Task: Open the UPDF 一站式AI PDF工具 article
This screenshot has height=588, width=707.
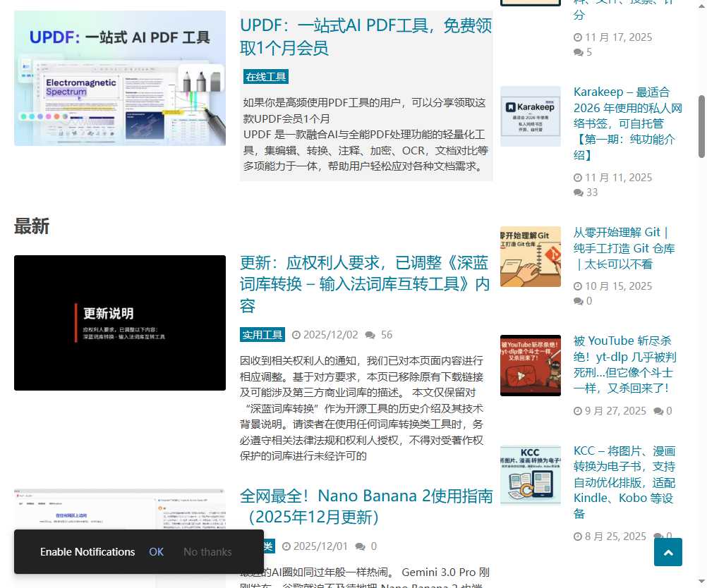Action: (366, 37)
